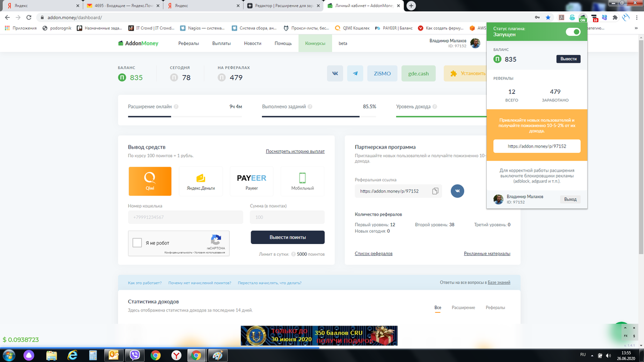Open Посмотреть историю выплат link
The image size is (644, 362).
295,151
